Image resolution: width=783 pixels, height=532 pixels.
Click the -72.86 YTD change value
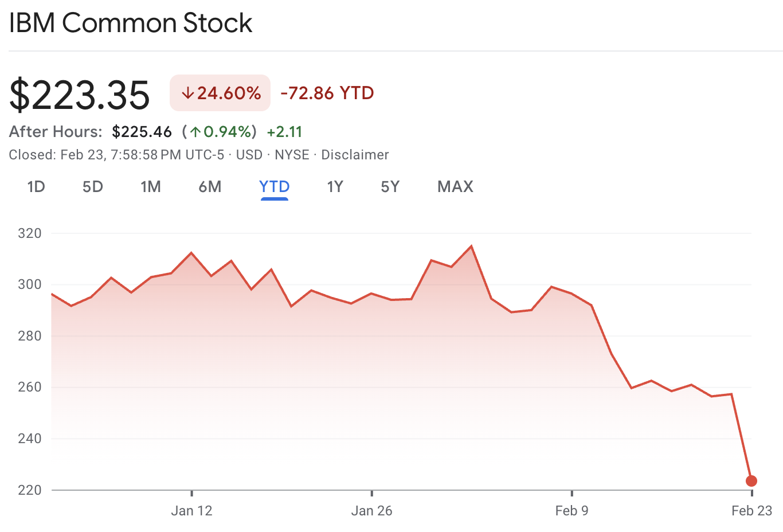tap(326, 93)
